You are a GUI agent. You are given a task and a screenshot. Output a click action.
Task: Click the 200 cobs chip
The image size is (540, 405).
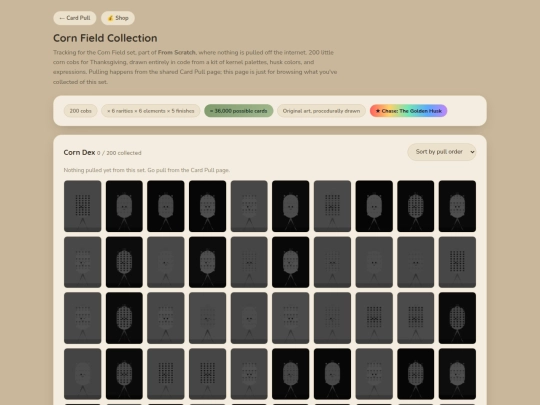click(81, 111)
